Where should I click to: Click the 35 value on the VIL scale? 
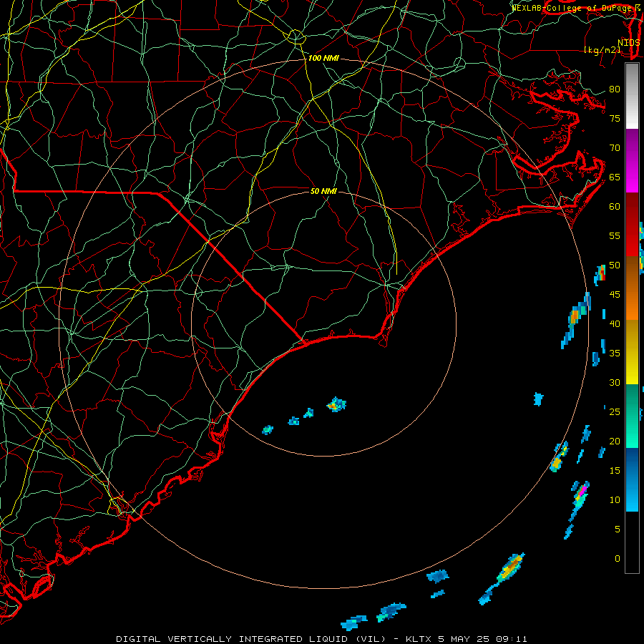pyautogui.click(x=615, y=353)
